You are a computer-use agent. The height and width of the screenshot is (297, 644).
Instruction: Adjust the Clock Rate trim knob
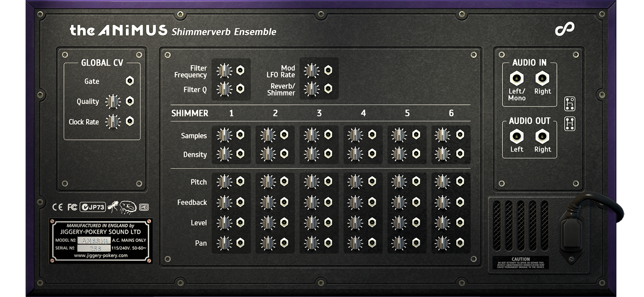click(113, 122)
